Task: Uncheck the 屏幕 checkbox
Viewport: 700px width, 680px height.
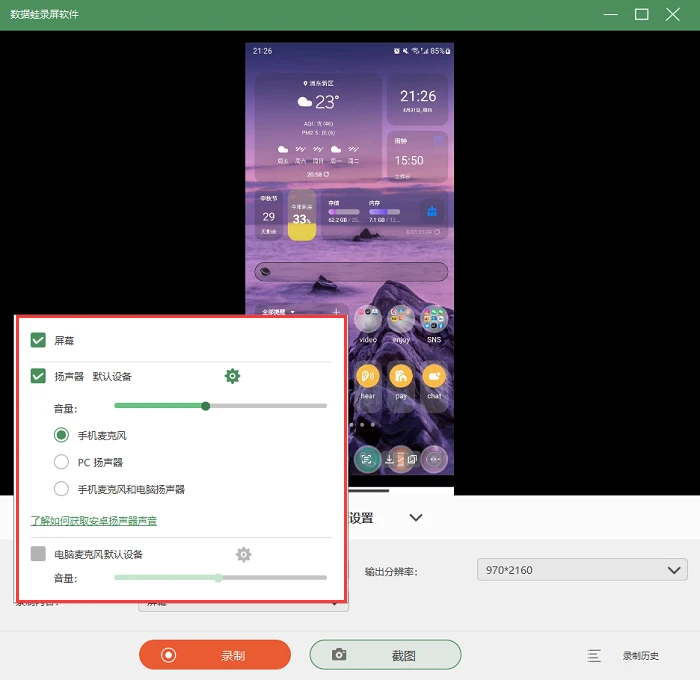Action: pyautogui.click(x=38, y=340)
